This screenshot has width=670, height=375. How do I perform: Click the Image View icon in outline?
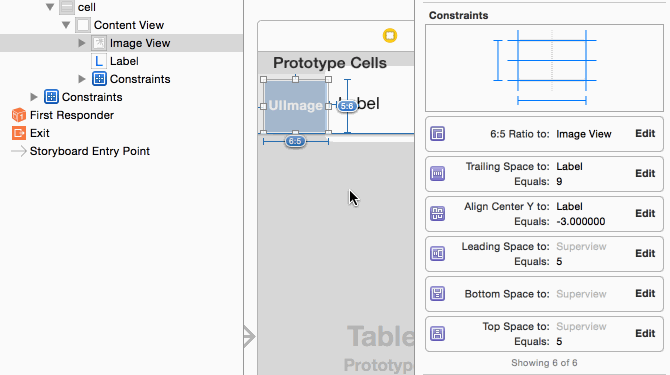point(99,43)
